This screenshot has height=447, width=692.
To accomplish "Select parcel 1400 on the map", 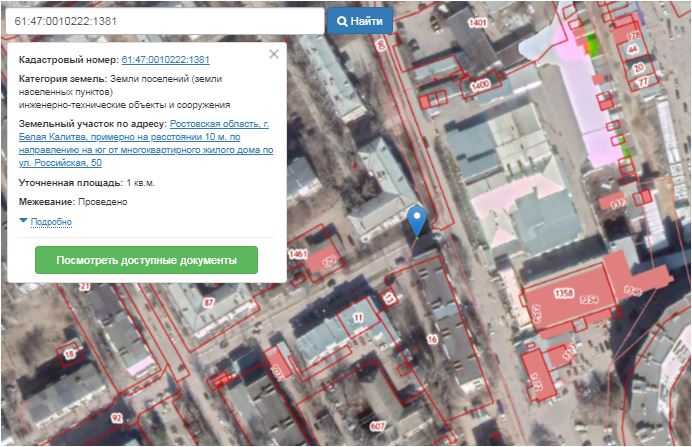I will coord(480,87).
